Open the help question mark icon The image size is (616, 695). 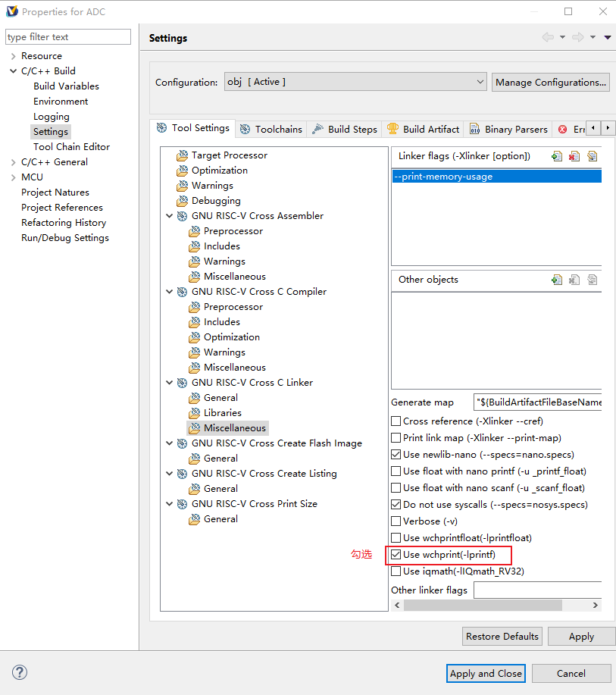coord(20,672)
